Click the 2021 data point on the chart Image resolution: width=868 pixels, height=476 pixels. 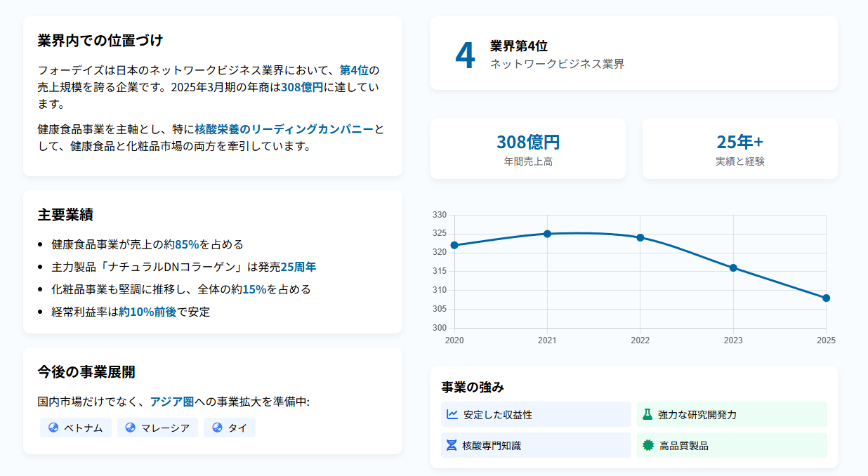click(547, 234)
